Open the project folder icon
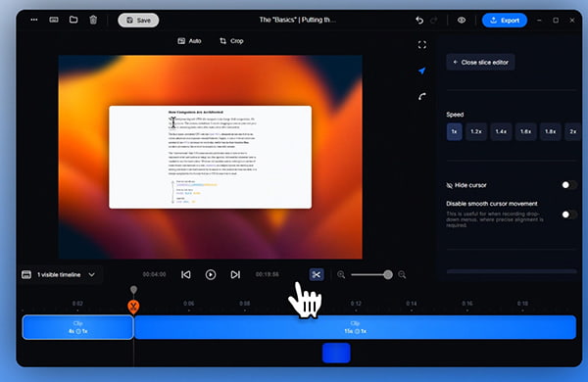 click(x=73, y=20)
